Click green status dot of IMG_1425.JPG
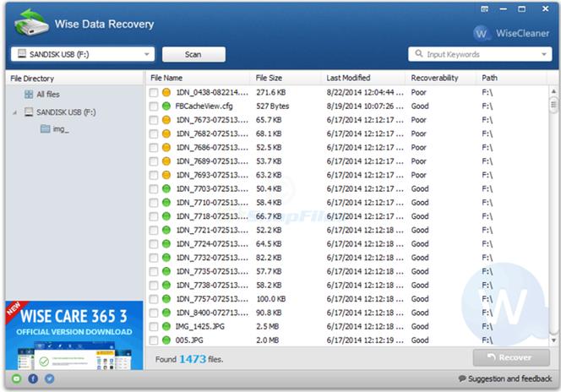The height and width of the screenshot is (392, 561). tap(166, 326)
